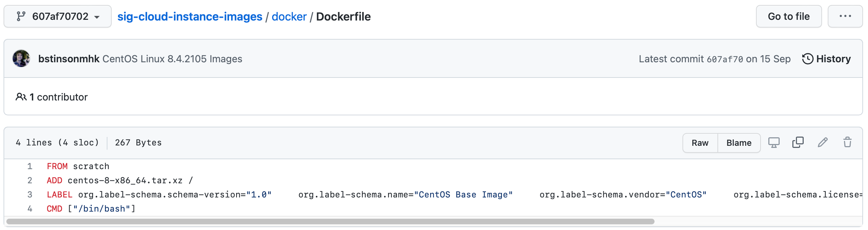The width and height of the screenshot is (868, 230).
Task: Open commit hash 607af70
Action: click(725, 59)
